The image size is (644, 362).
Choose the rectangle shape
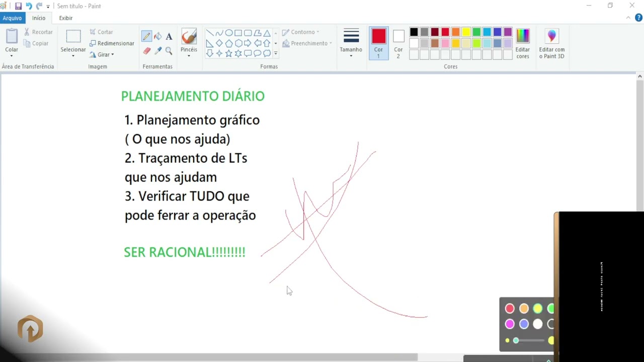[x=238, y=33]
